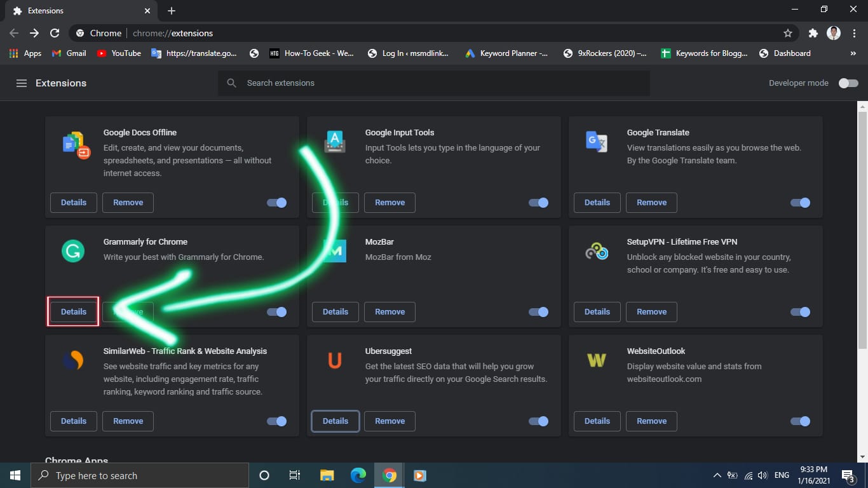Remove the Google Input Tools extension

click(x=390, y=203)
